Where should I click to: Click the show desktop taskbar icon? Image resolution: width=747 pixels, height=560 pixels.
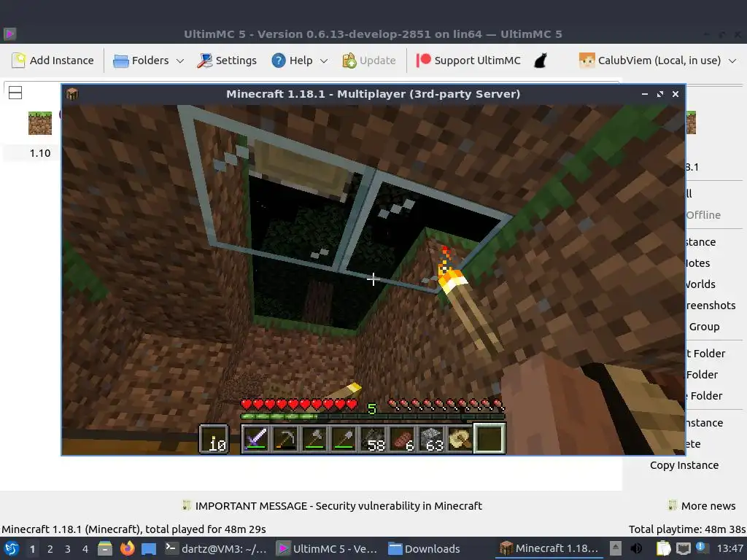tap(149, 548)
